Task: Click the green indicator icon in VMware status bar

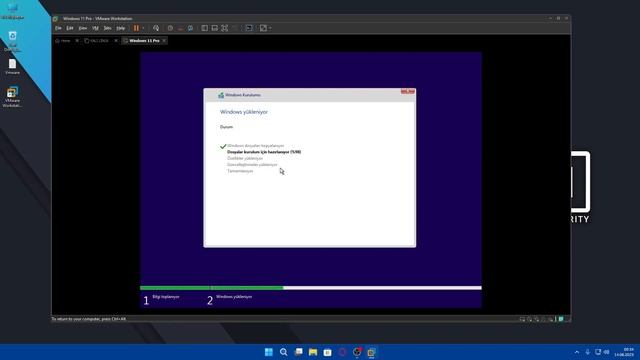Action: [561, 319]
